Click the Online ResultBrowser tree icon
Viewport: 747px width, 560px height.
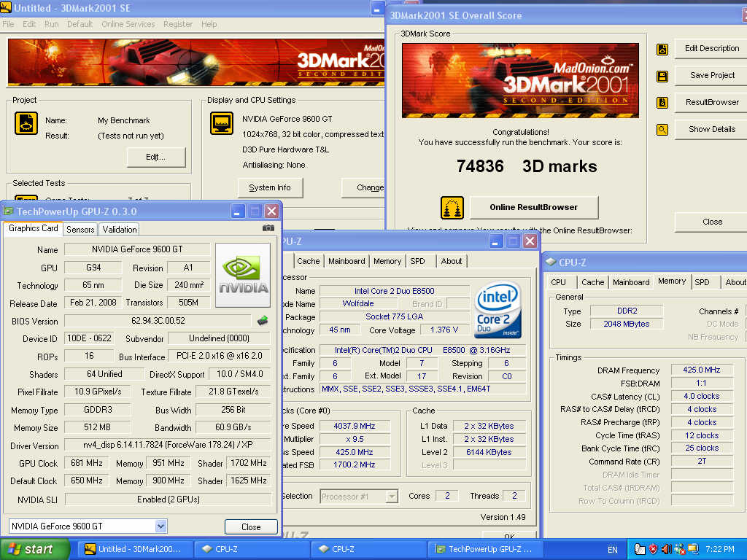tap(452, 208)
